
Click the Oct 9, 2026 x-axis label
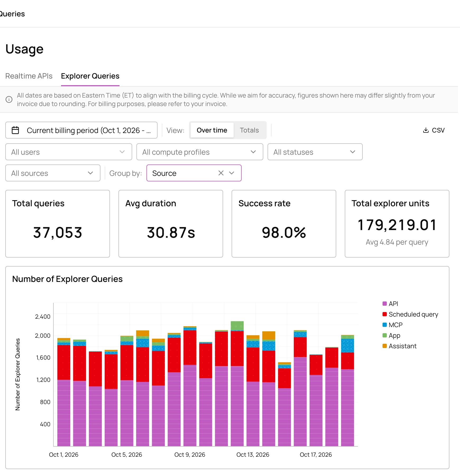point(190,455)
